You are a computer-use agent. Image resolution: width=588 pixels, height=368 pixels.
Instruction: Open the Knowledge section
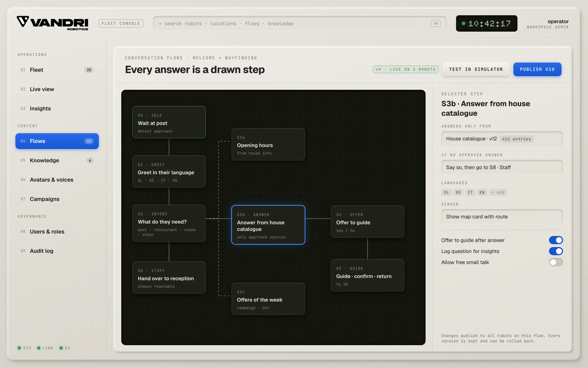point(57,160)
